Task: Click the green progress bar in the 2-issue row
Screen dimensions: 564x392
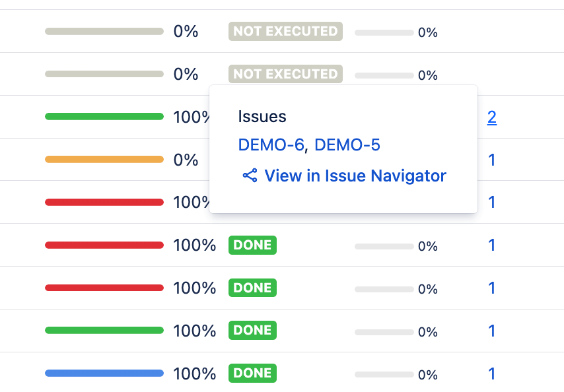Action: click(104, 117)
